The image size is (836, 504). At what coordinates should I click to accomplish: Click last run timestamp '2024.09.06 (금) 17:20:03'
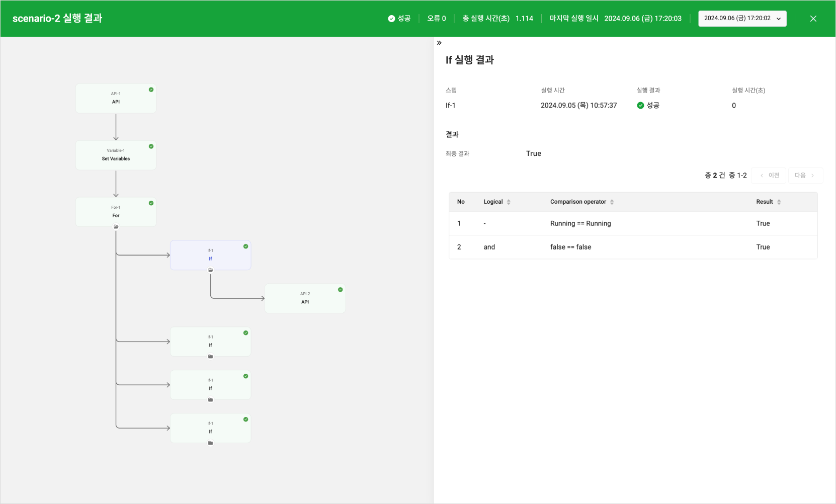pyautogui.click(x=643, y=19)
